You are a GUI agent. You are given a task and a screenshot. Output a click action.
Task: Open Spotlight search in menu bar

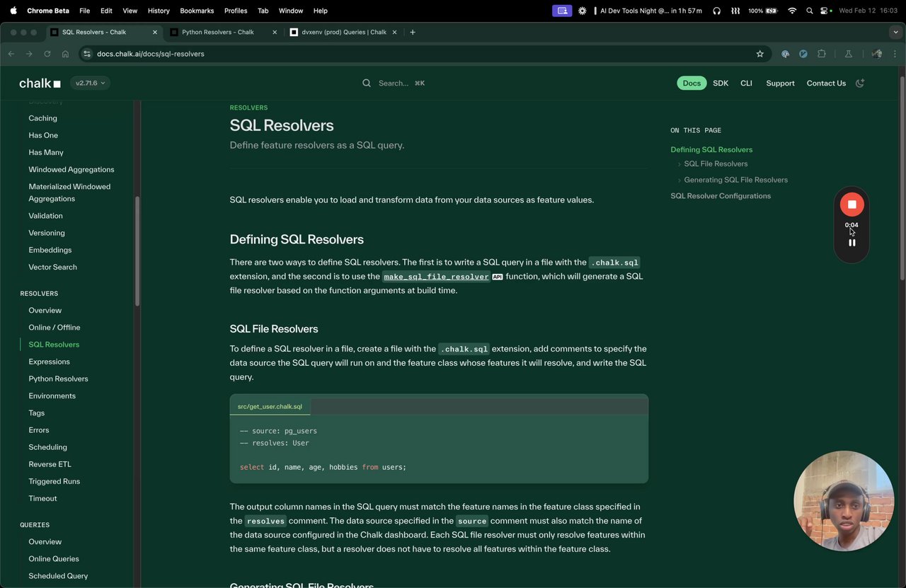point(810,11)
